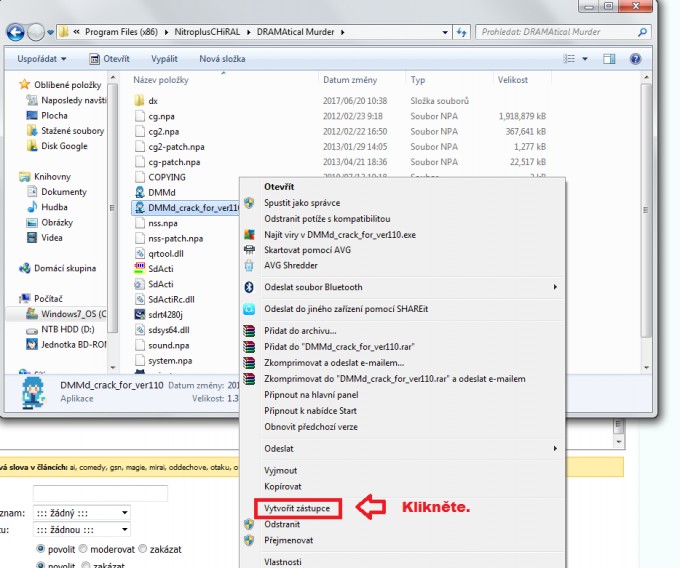This screenshot has width=680, height=568.
Task: Click Program Files (x86) breadcrumb
Action: pyautogui.click(x=121, y=32)
